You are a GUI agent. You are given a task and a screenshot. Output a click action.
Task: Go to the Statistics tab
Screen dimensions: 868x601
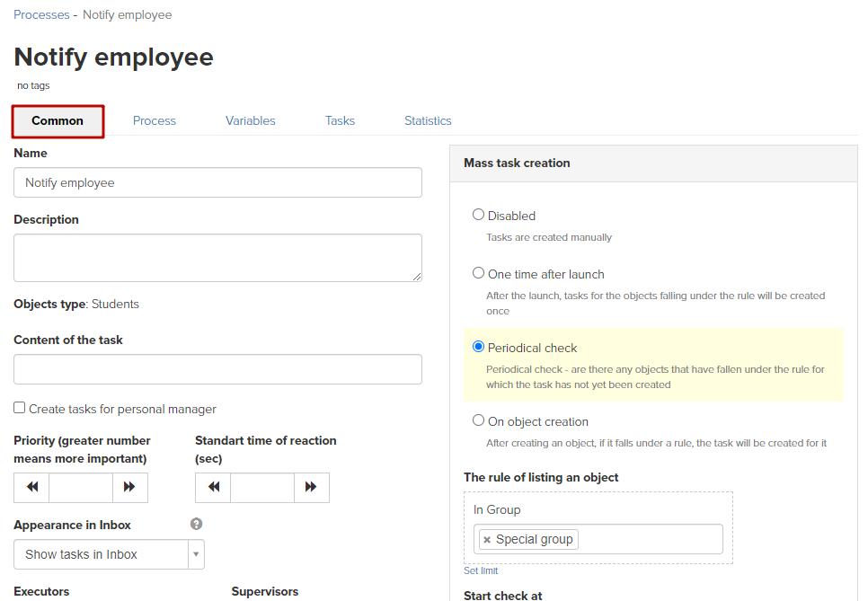click(x=428, y=120)
